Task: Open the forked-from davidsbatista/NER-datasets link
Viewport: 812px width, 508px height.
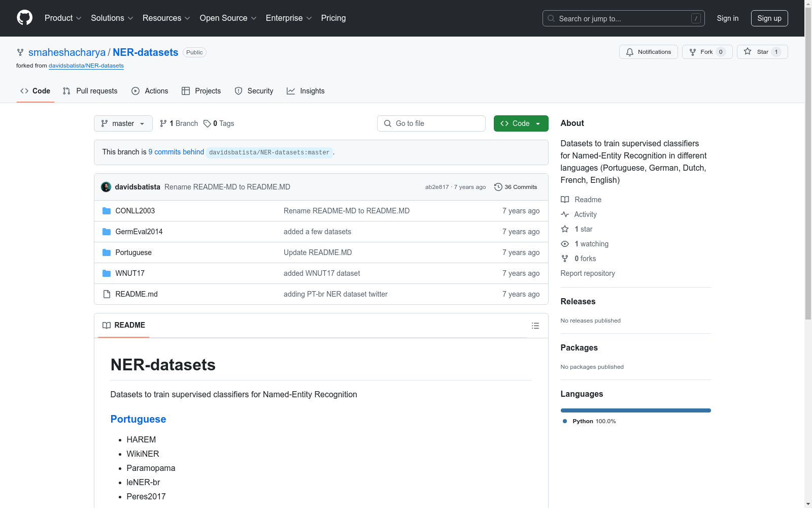Action: [86, 66]
